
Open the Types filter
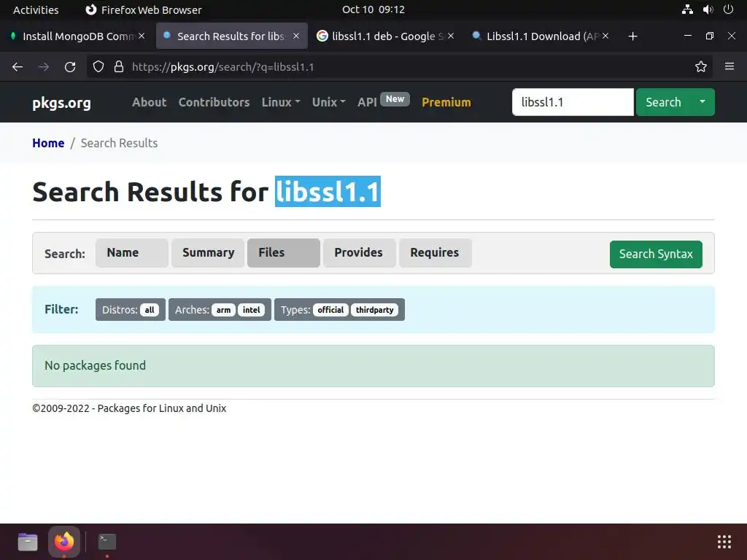click(x=339, y=309)
